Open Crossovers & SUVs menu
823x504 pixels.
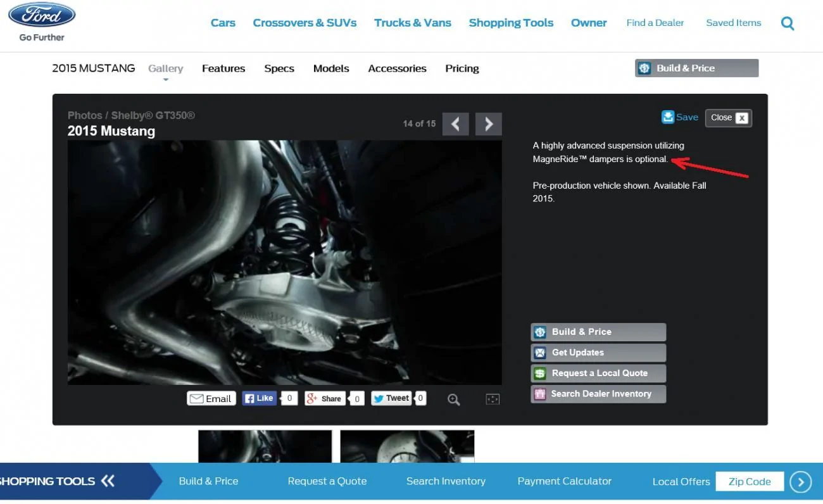(x=305, y=23)
